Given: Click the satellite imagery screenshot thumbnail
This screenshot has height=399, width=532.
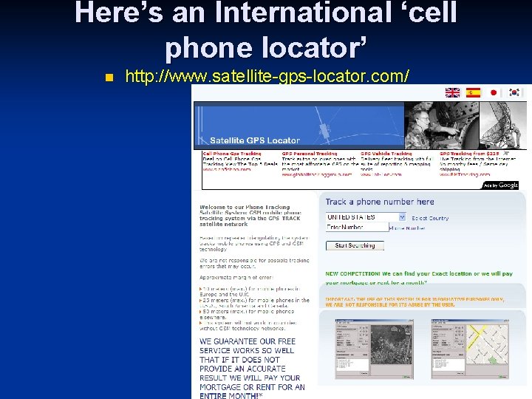Looking at the screenshot, I should click(x=374, y=349).
